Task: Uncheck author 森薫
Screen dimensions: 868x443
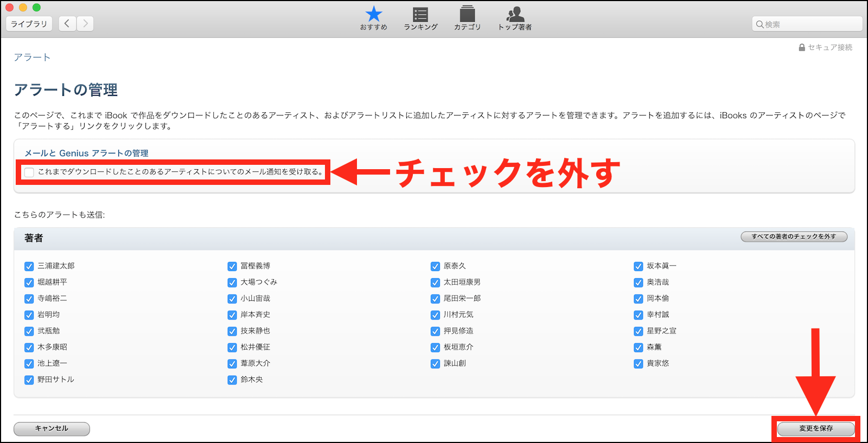Action: tap(639, 348)
